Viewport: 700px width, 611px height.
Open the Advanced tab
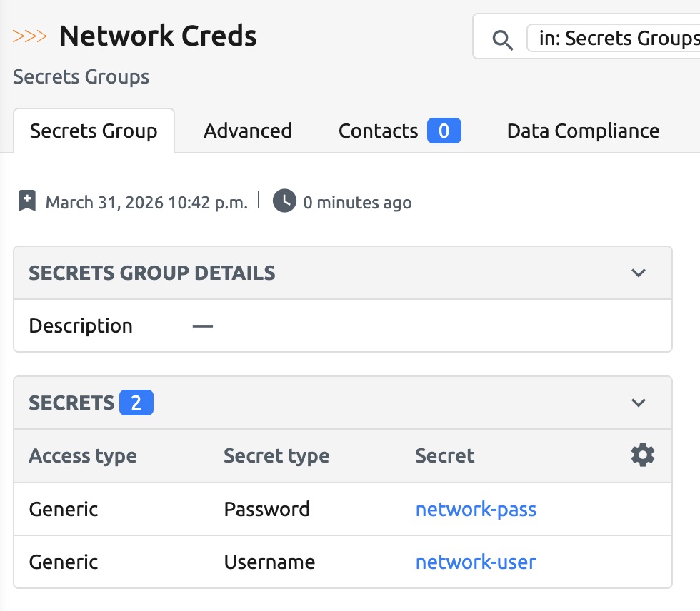[x=247, y=131]
